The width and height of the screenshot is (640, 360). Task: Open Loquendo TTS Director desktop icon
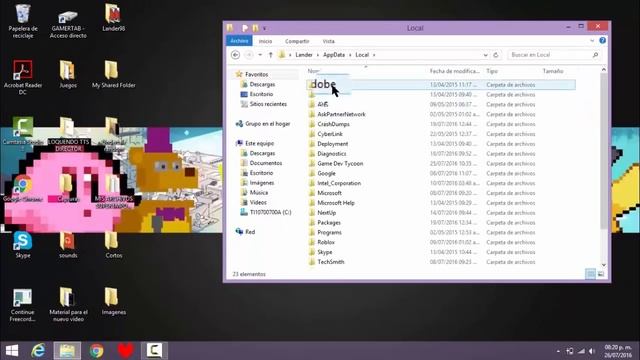pyautogui.click(x=68, y=134)
